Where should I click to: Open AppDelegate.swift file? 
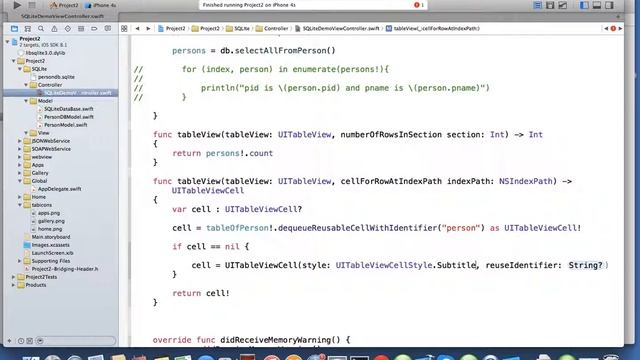pos(59,189)
